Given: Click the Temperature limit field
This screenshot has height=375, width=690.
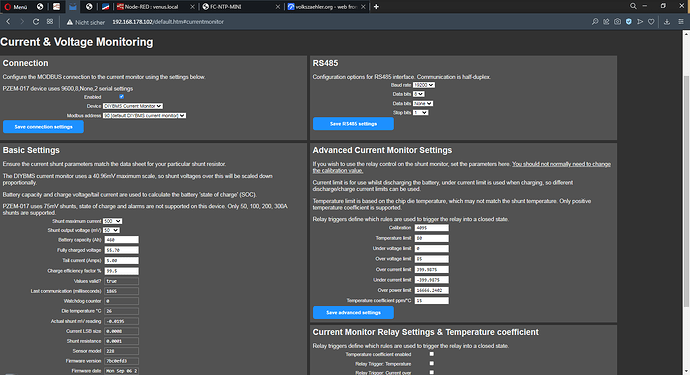Looking at the screenshot, I should coord(432,238).
